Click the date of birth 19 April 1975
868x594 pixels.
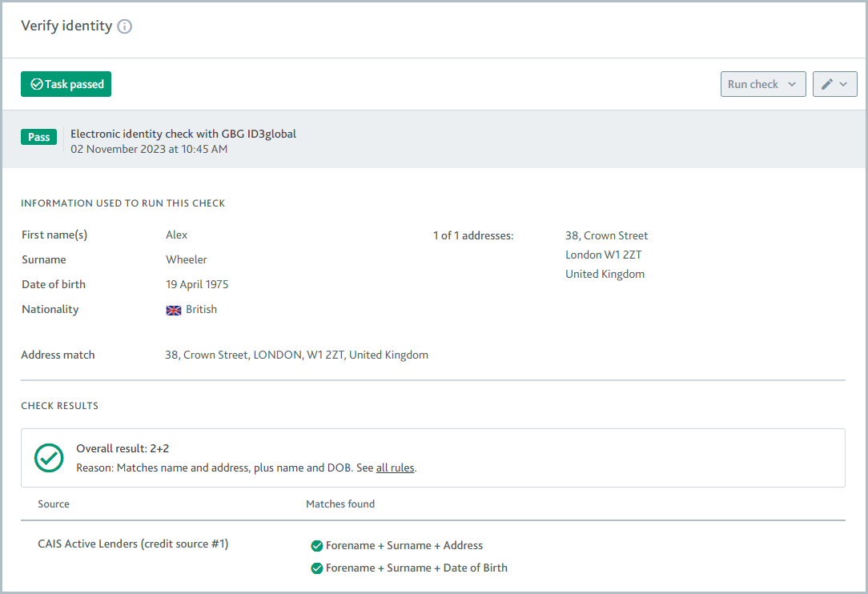pyautogui.click(x=197, y=284)
